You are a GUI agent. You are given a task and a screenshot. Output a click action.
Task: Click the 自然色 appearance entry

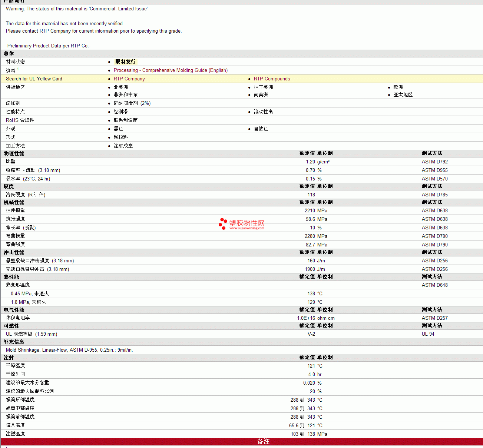tap(261, 129)
